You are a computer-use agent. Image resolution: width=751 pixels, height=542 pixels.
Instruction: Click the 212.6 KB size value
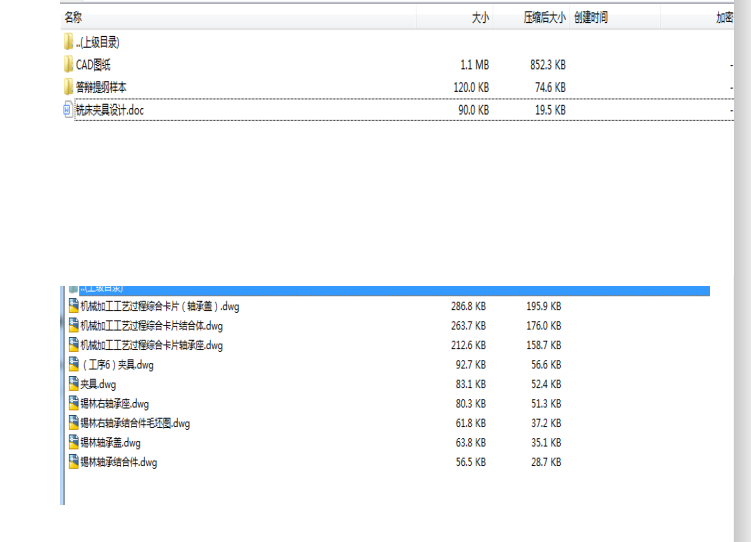tap(468, 345)
